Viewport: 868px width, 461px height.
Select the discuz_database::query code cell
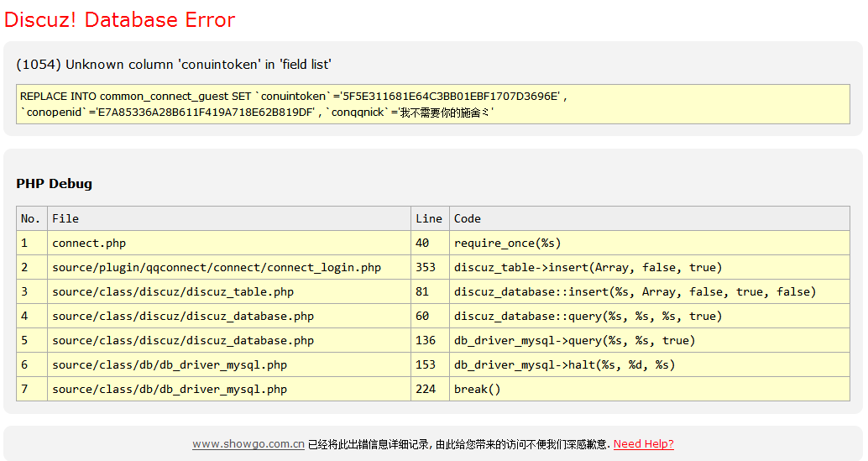click(x=650, y=316)
